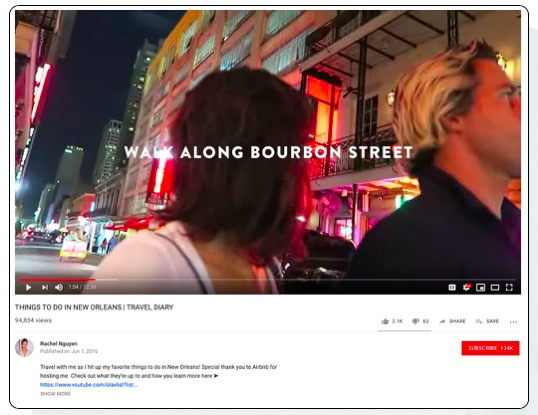
Task: Save the video to a playlist
Action: (x=487, y=321)
